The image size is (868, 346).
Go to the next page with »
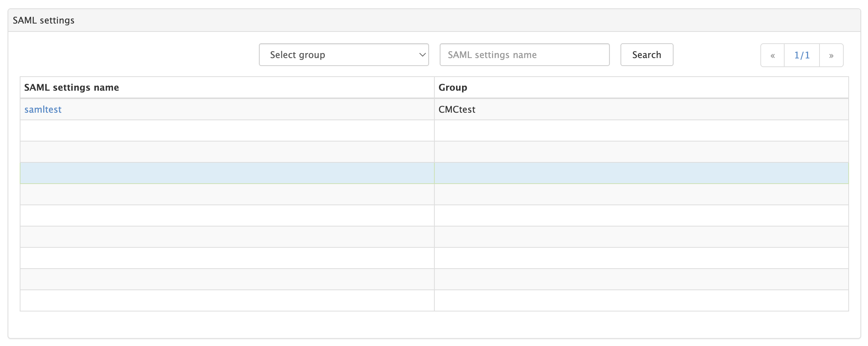[831, 55]
